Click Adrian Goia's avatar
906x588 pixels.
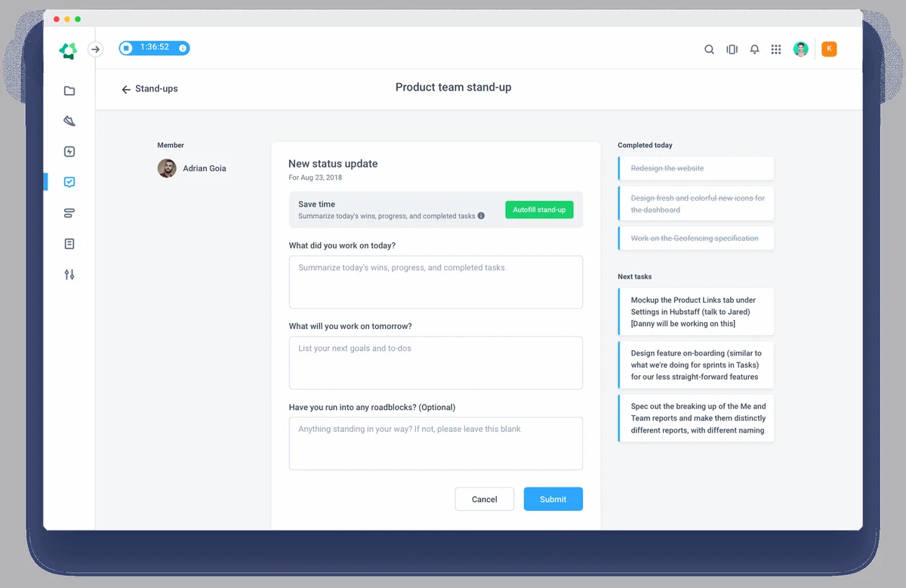167,168
